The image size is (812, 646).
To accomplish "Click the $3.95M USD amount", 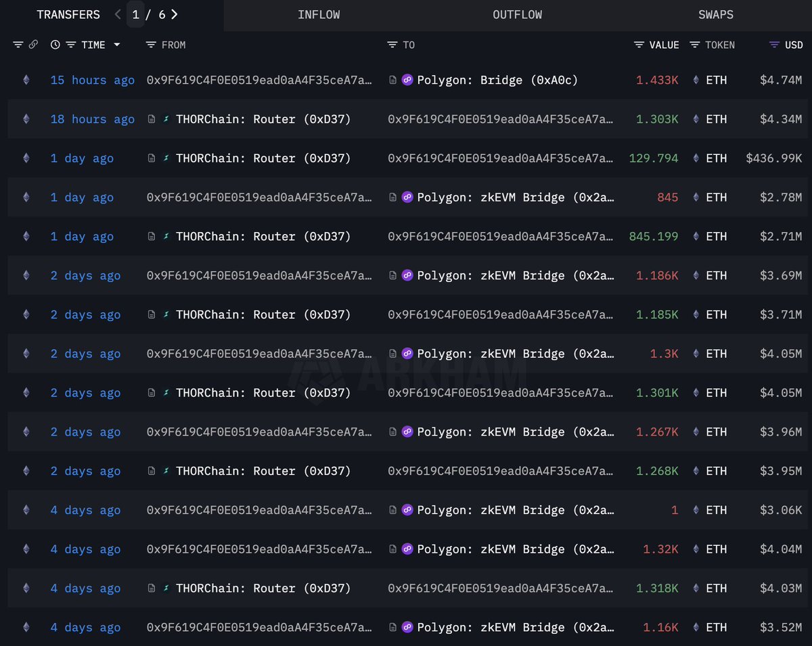I will click(x=781, y=471).
